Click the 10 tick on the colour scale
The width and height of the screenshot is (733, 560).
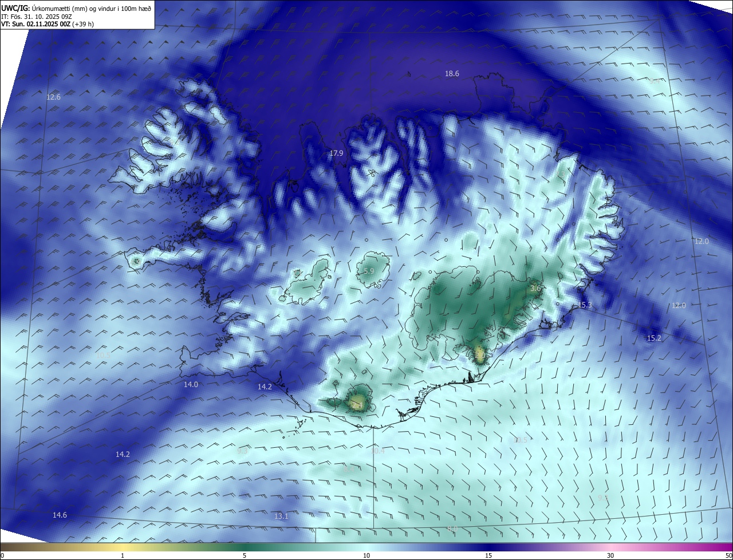click(x=366, y=556)
